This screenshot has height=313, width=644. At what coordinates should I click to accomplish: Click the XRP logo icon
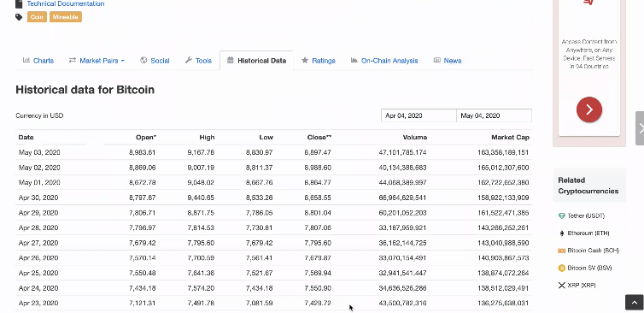(x=561, y=285)
